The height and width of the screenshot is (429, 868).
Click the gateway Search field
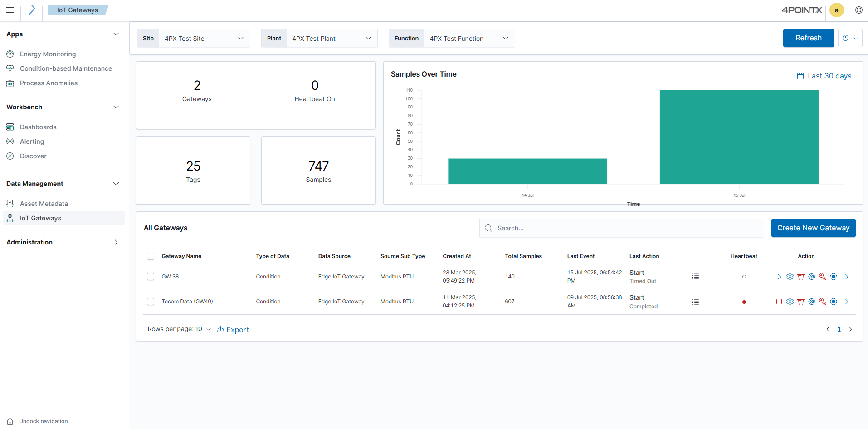pyautogui.click(x=621, y=228)
